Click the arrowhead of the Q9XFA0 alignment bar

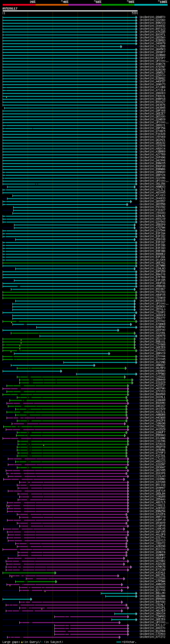[118, 330]
